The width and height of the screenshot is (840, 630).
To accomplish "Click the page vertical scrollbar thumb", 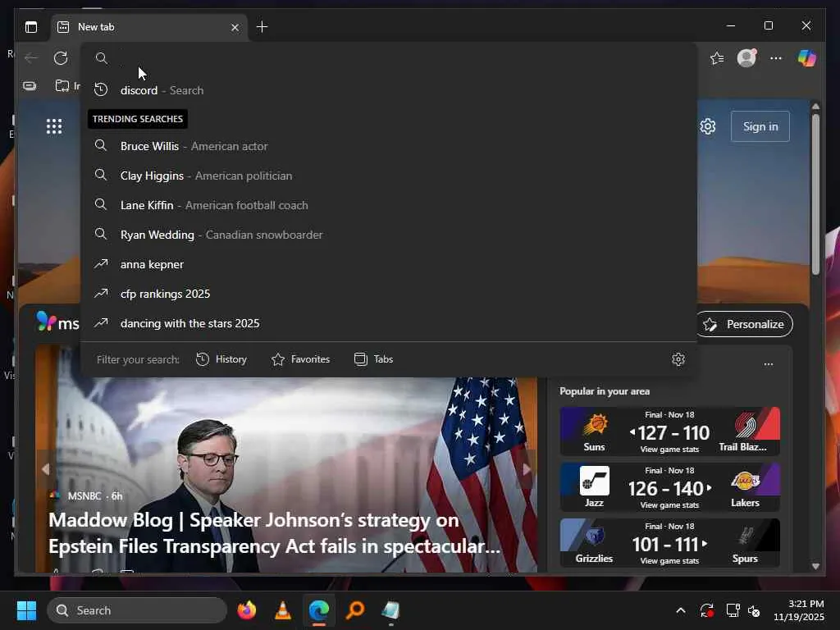I will click(815, 194).
